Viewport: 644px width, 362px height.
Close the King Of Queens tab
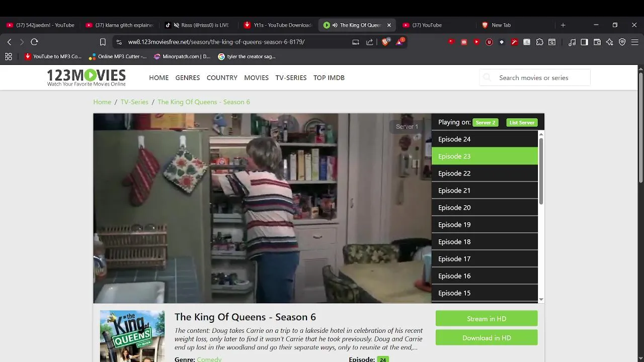(389, 25)
